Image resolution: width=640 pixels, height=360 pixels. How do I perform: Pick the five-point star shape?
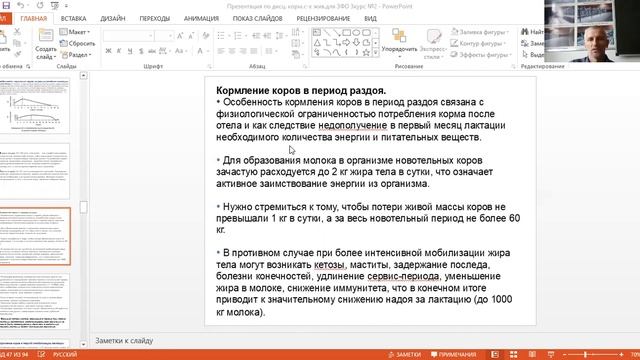[x=366, y=52]
